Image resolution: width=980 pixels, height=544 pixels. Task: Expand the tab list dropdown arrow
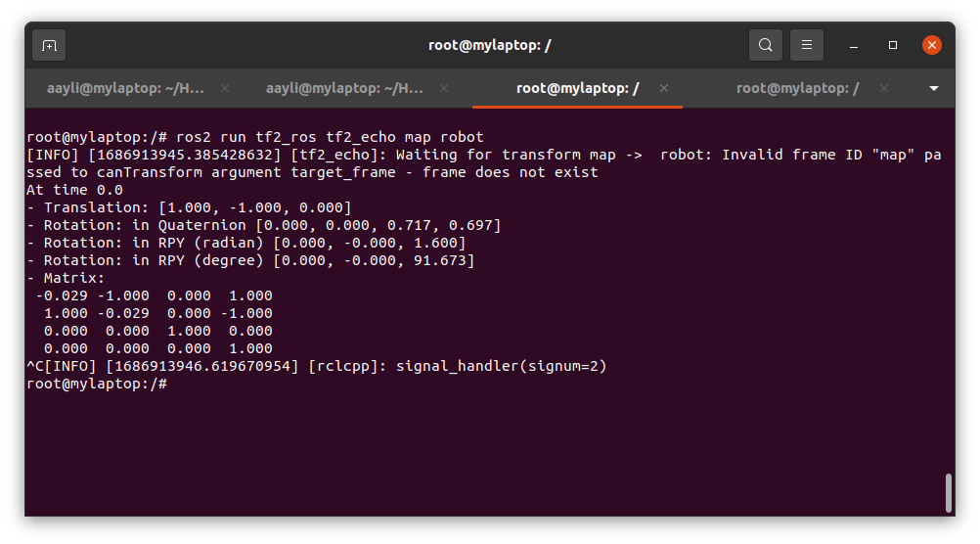click(x=934, y=89)
